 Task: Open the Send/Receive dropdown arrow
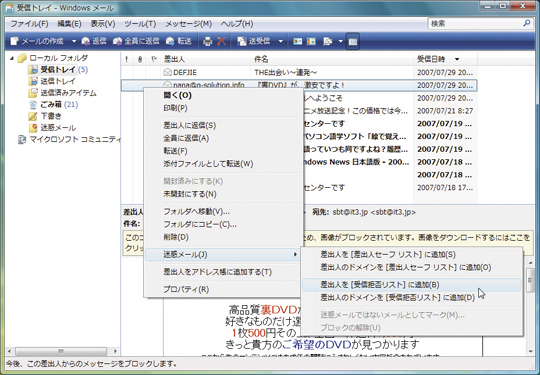tap(281, 41)
